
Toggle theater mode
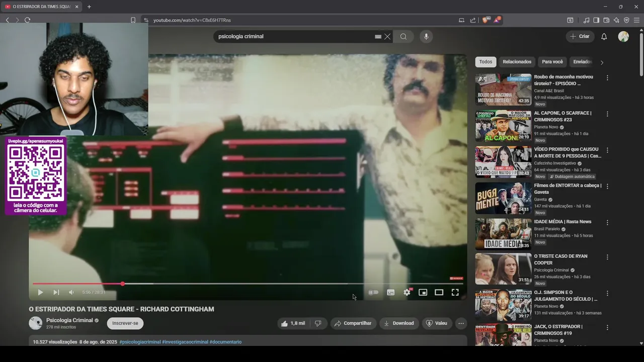439,292
